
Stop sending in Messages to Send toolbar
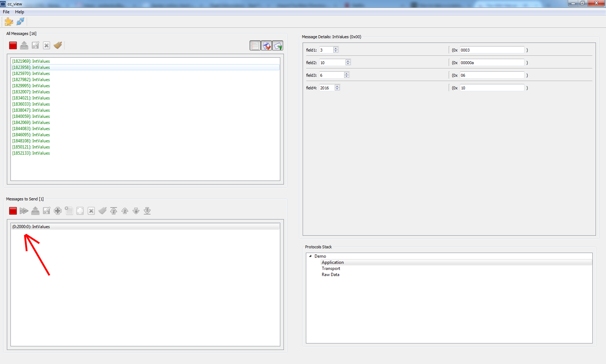coord(13,211)
